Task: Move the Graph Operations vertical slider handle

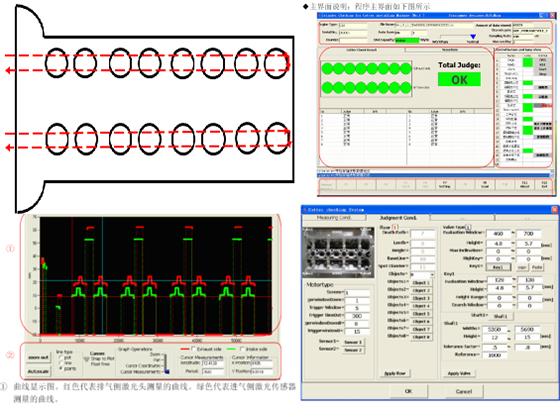Action: click(x=166, y=371)
